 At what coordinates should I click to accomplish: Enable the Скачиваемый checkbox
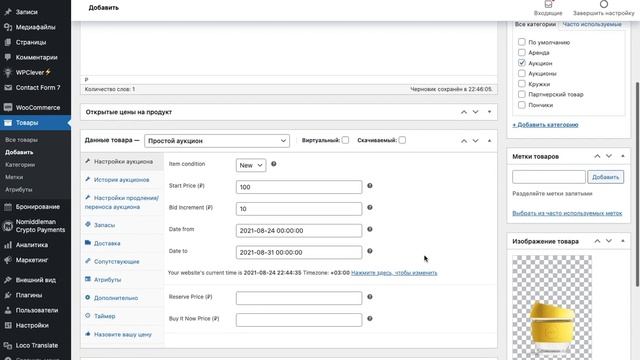point(402,140)
